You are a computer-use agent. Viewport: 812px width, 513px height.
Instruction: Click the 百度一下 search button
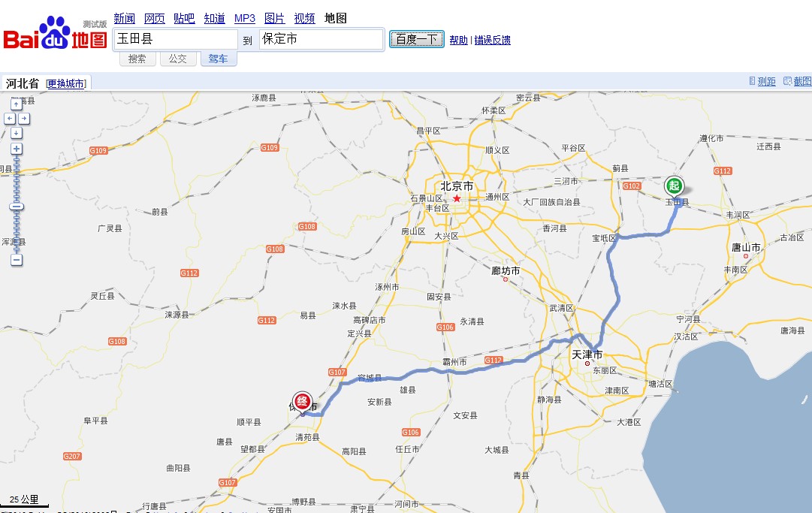coord(417,39)
